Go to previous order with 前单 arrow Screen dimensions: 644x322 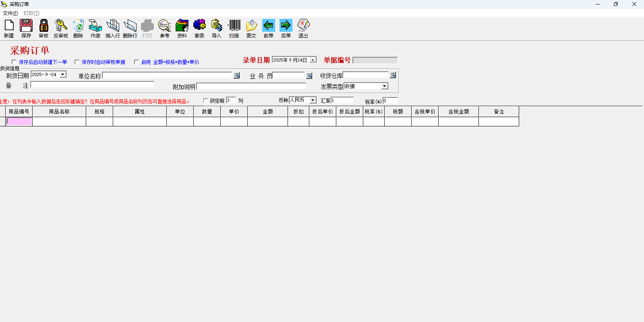coord(269,28)
